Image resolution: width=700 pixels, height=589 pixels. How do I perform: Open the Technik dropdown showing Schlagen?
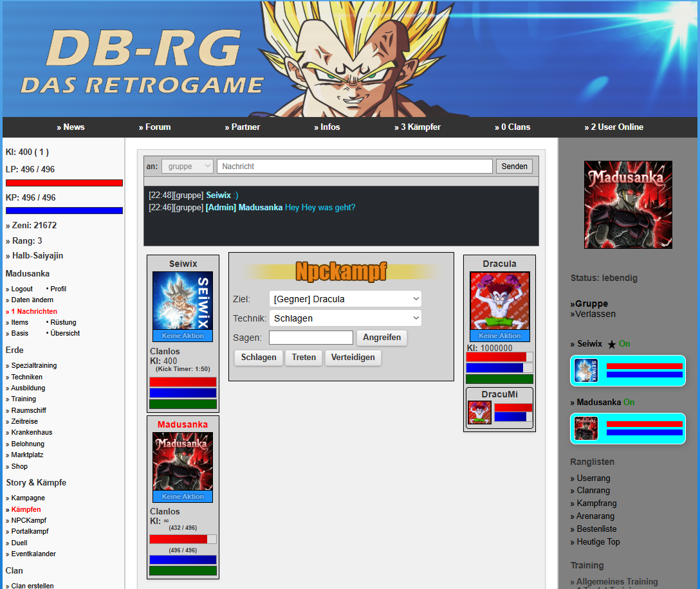(345, 318)
